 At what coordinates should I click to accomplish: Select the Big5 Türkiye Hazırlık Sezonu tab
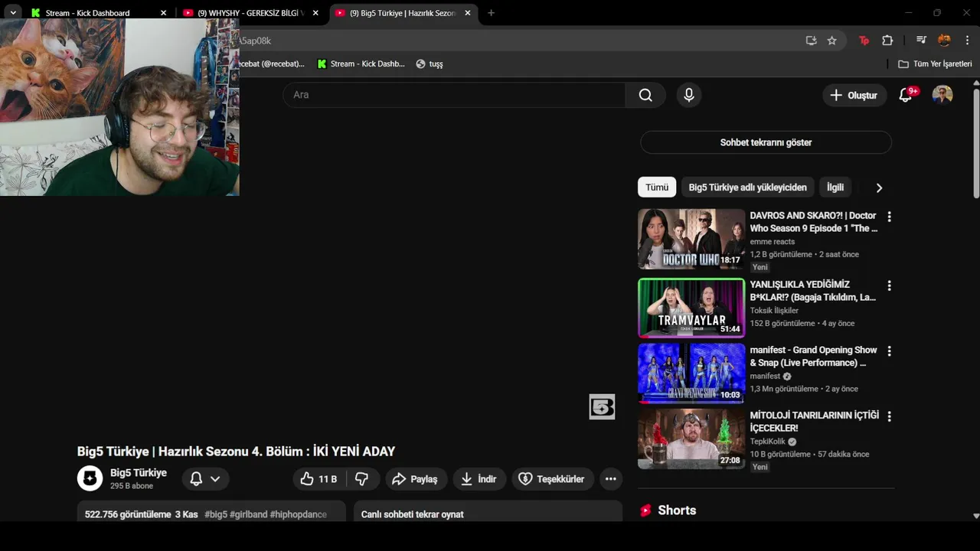click(x=403, y=13)
